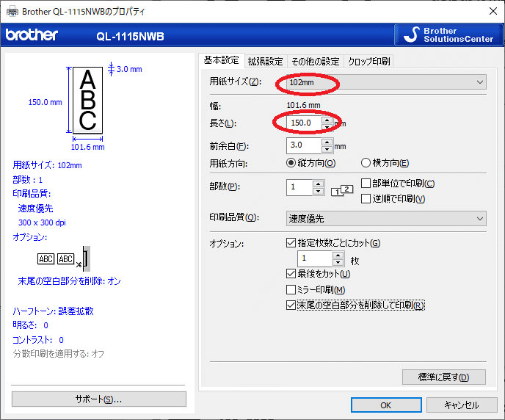The width and height of the screenshot is (505, 420).
Task: Switch to the クロップ印刷 tab
Action: (x=368, y=61)
